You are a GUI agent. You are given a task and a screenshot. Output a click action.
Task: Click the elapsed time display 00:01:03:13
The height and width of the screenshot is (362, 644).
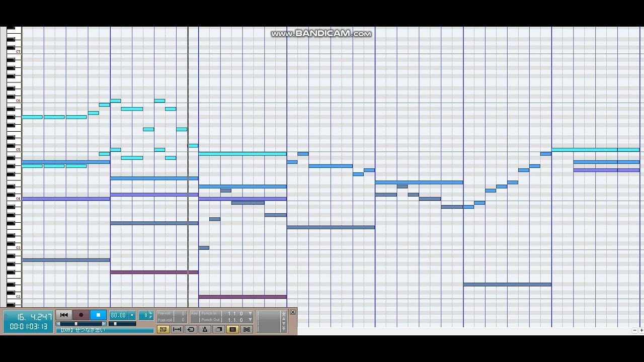click(x=29, y=326)
